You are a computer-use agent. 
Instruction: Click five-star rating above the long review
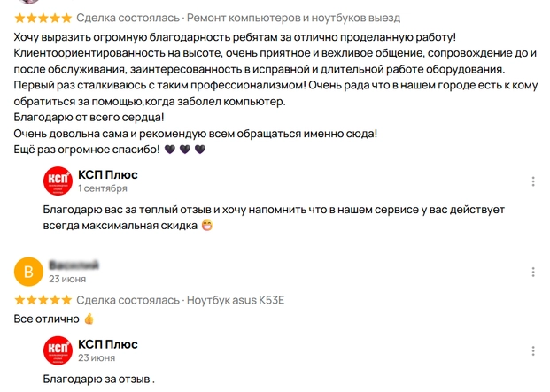tap(43, 18)
